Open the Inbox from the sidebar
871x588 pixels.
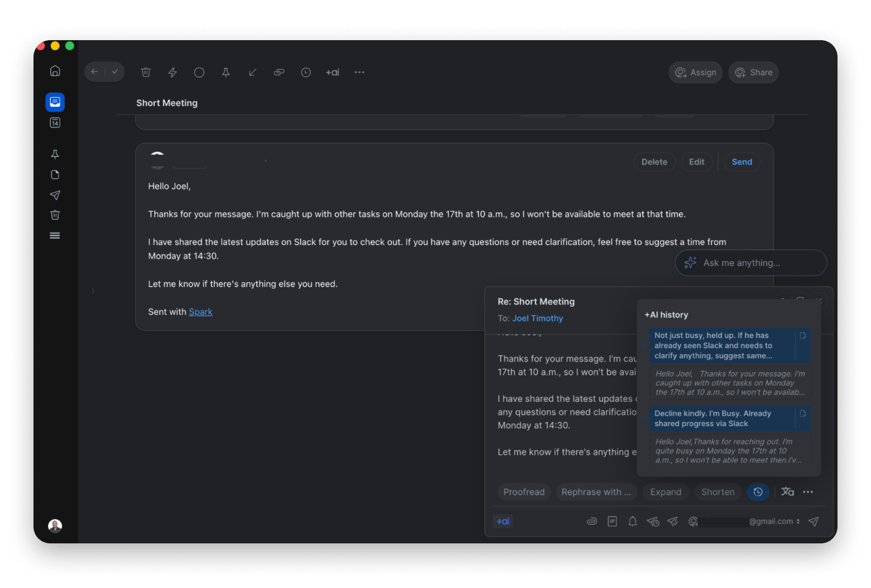point(55,102)
